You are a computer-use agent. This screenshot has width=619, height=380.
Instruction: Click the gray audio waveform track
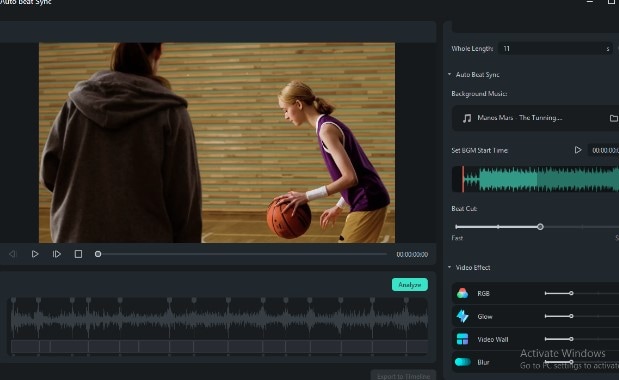pyautogui.click(x=219, y=318)
